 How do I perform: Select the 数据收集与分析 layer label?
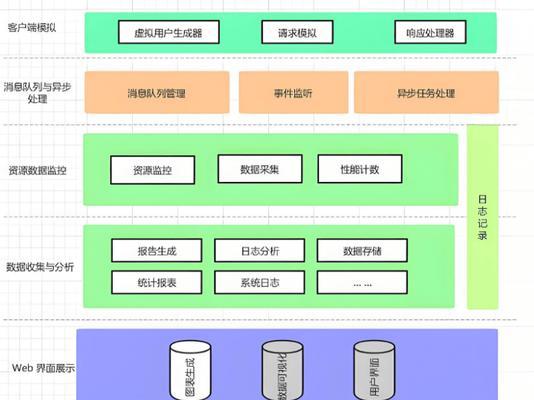[40, 267]
